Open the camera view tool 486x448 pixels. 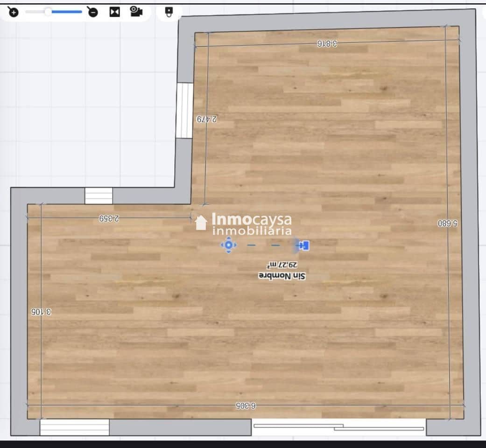136,12
